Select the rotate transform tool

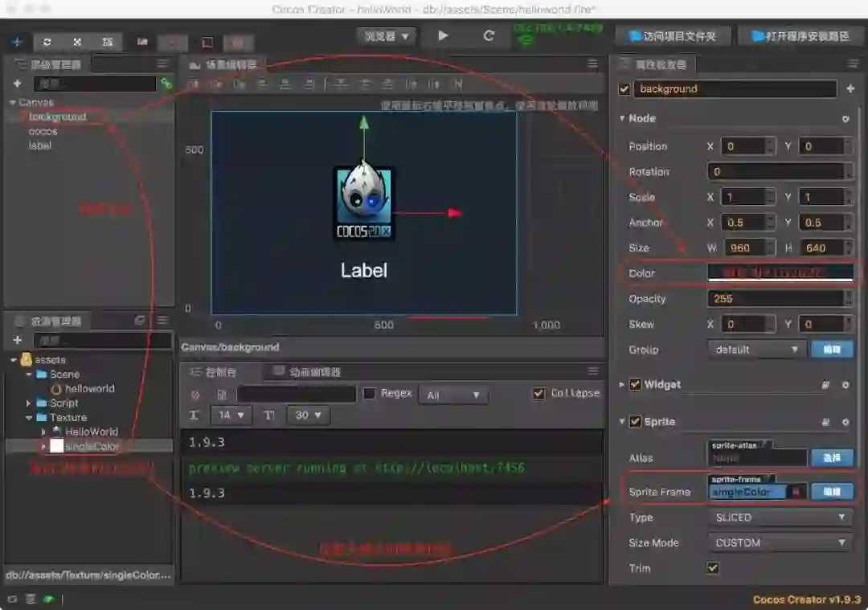[47, 42]
